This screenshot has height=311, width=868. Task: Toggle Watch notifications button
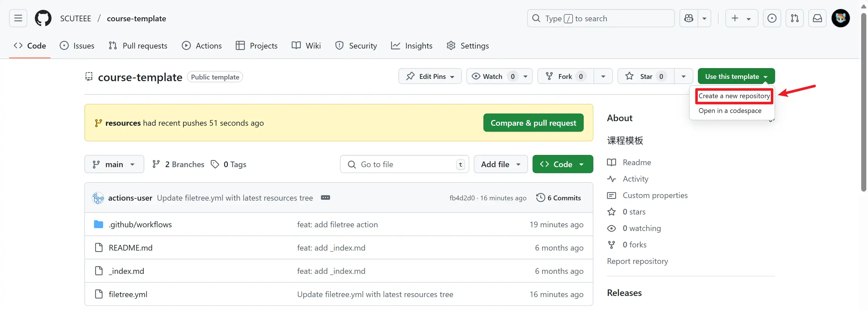pyautogui.click(x=493, y=76)
